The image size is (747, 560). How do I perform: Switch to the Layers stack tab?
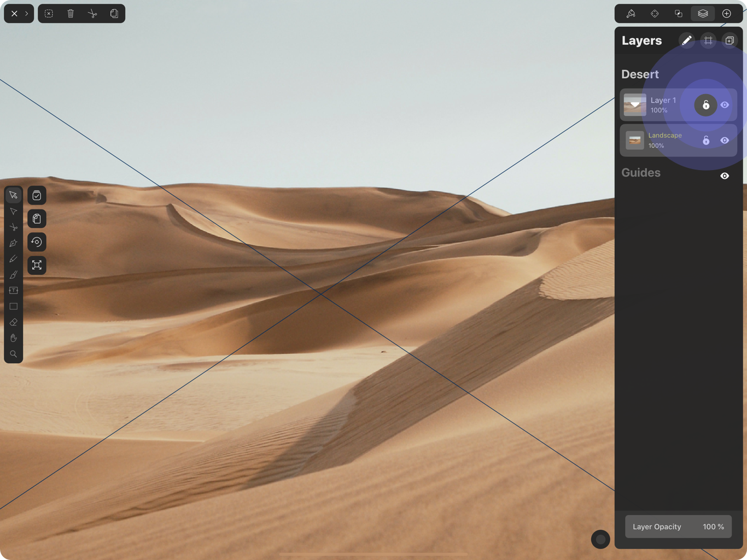pyautogui.click(x=703, y=14)
